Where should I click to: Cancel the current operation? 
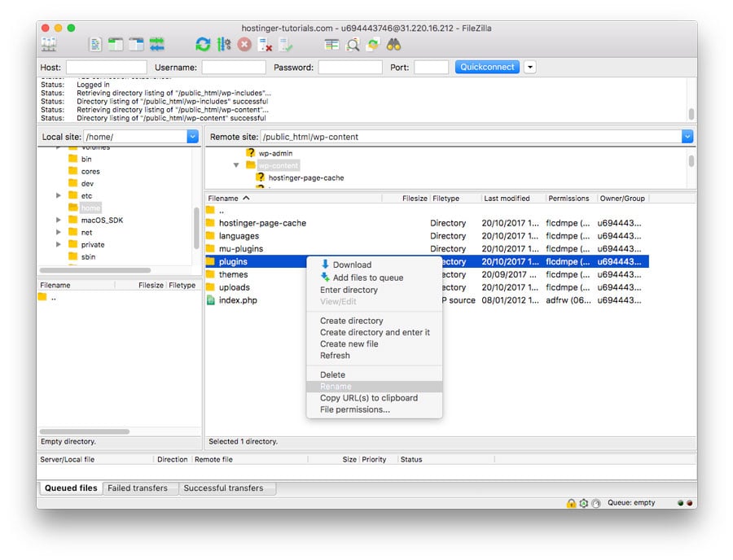point(244,45)
